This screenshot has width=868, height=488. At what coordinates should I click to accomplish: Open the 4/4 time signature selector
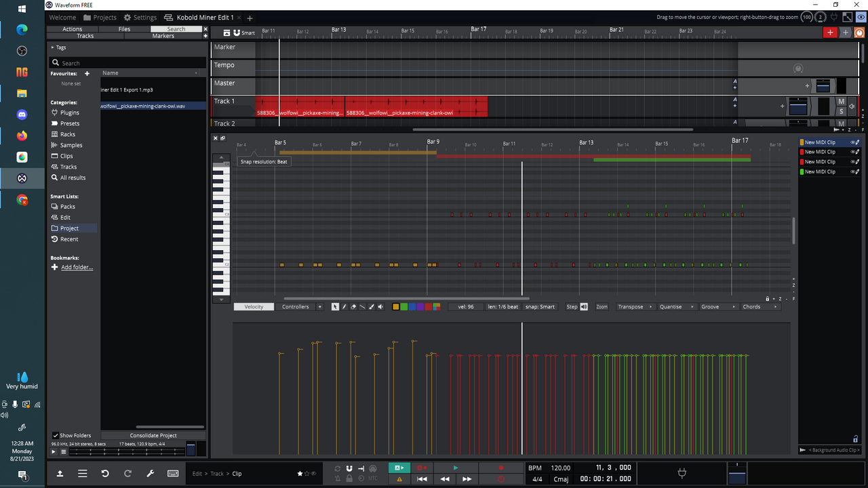(537, 479)
